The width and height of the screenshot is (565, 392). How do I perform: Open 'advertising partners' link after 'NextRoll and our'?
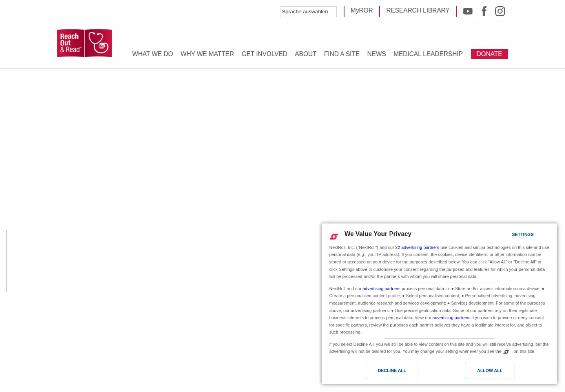381,289
